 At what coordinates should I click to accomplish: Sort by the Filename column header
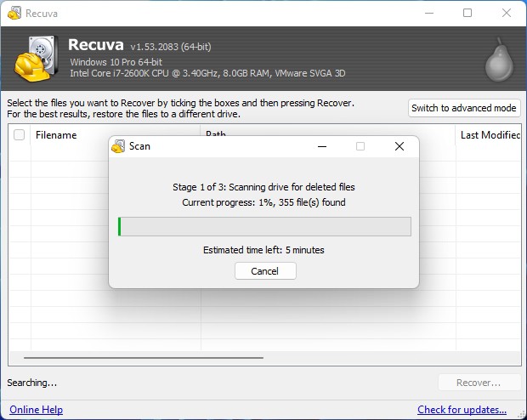56,135
